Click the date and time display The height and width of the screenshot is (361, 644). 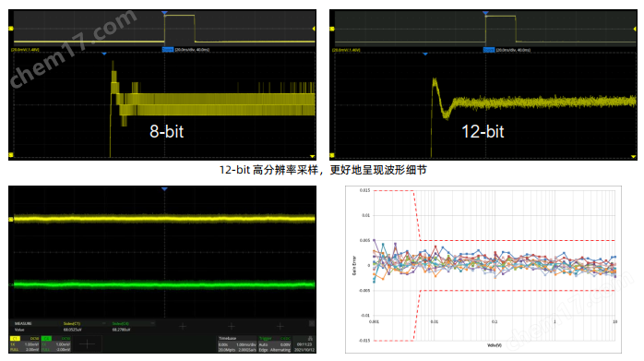point(304,347)
